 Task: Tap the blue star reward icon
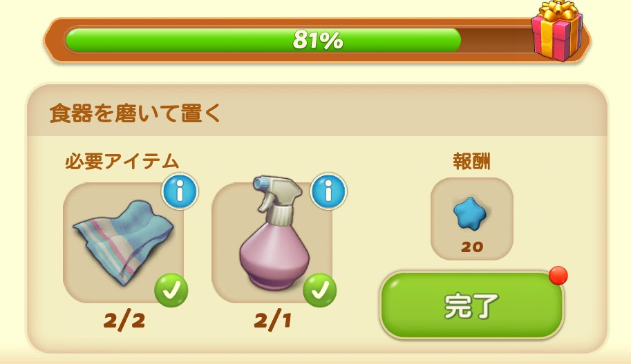pos(470,213)
